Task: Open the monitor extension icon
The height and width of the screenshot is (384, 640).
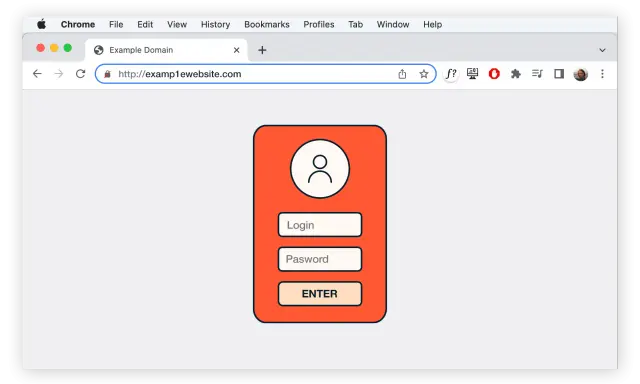Action: pos(472,73)
